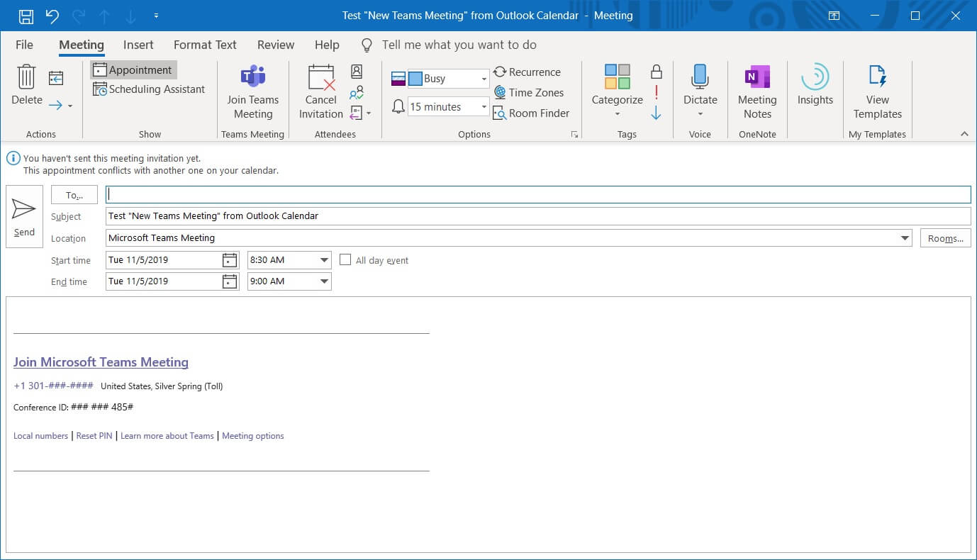977x560 pixels.
Task: Open OneNote Meeting Notes
Action: pos(757,92)
